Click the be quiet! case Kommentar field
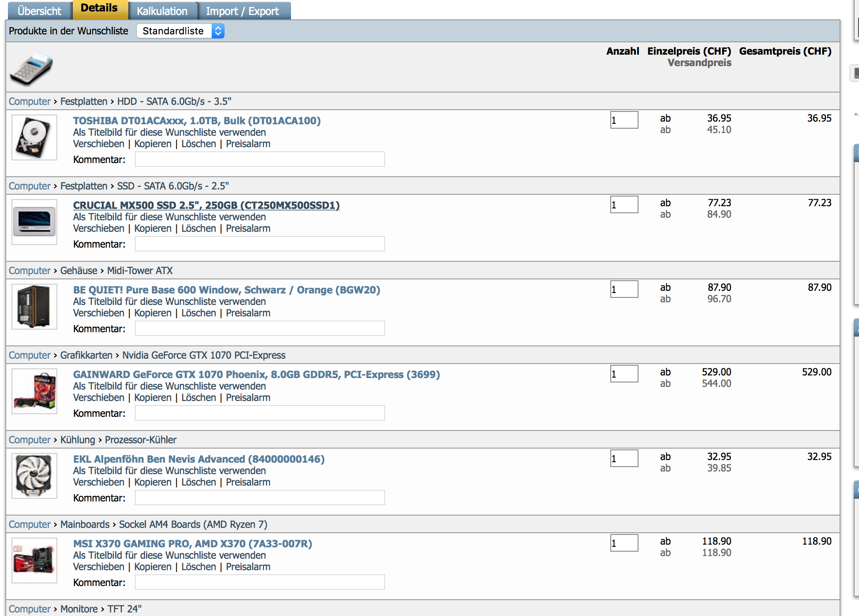 (x=260, y=328)
